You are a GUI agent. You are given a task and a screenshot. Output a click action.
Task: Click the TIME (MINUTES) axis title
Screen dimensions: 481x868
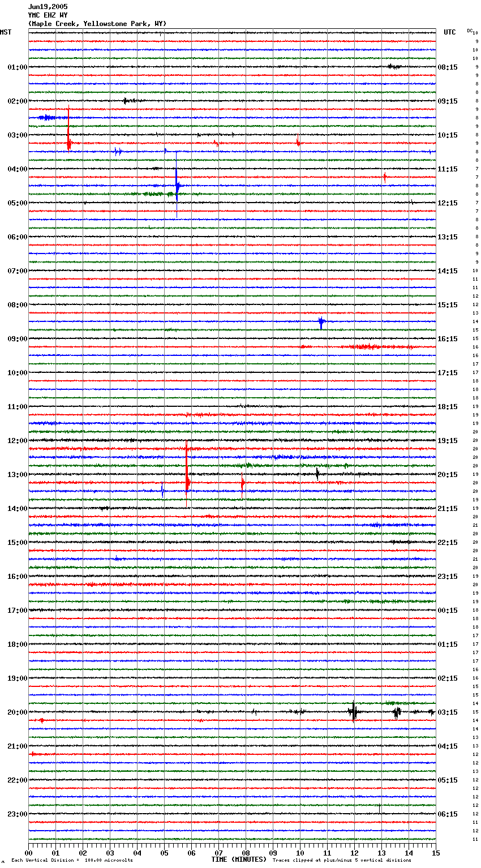pos(239,860)
